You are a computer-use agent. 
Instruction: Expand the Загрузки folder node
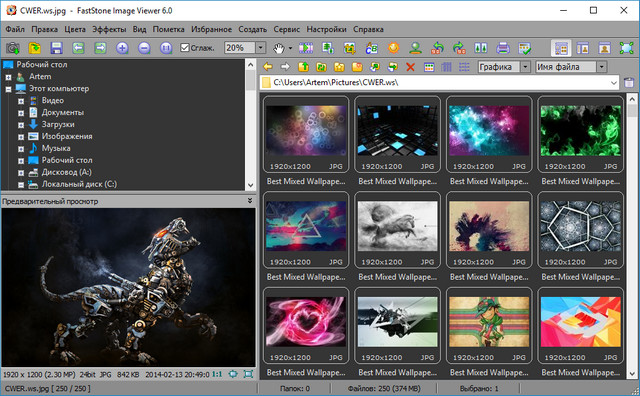tap(21, 125)
